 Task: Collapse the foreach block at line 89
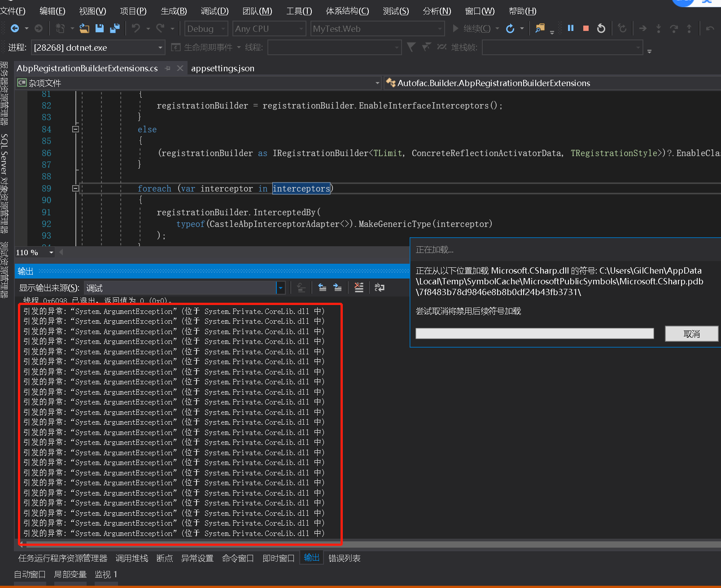point(75,188)
